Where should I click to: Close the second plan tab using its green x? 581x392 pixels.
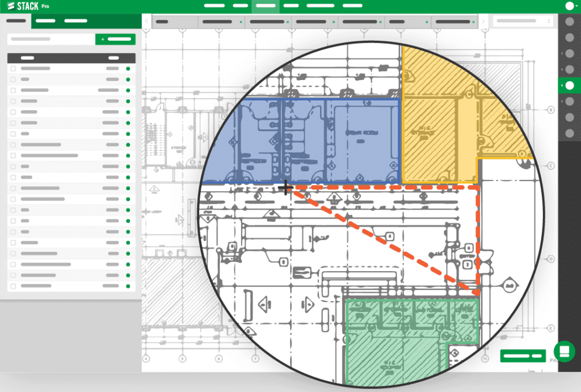point(241,22)
